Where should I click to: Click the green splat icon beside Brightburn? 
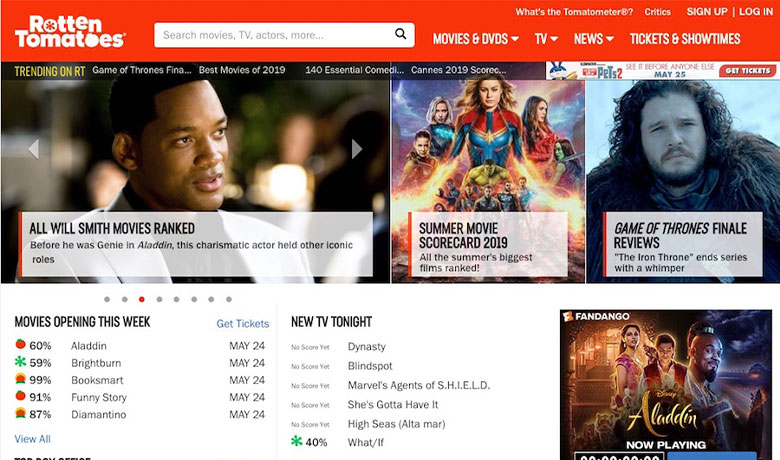[20, 362]
